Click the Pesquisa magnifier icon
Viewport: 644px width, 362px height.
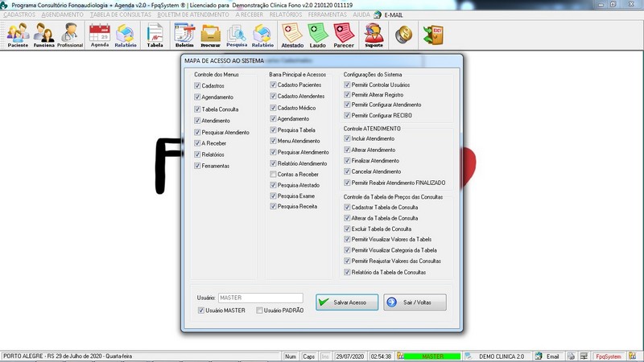(237, 35)
